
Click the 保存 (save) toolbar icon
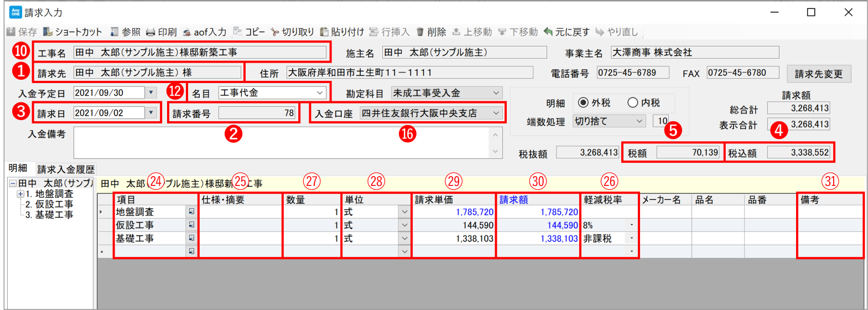(11, 32)
